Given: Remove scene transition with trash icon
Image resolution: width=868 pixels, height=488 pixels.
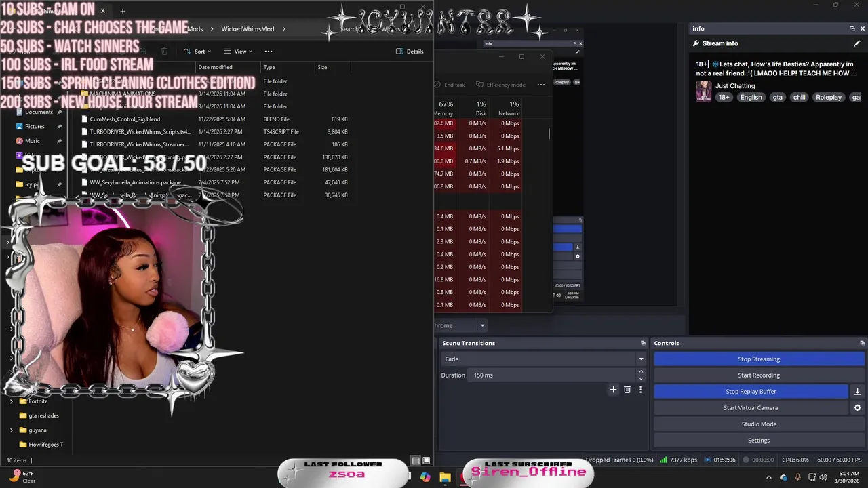Looking at the screenshot, I should tap(627, 390).
